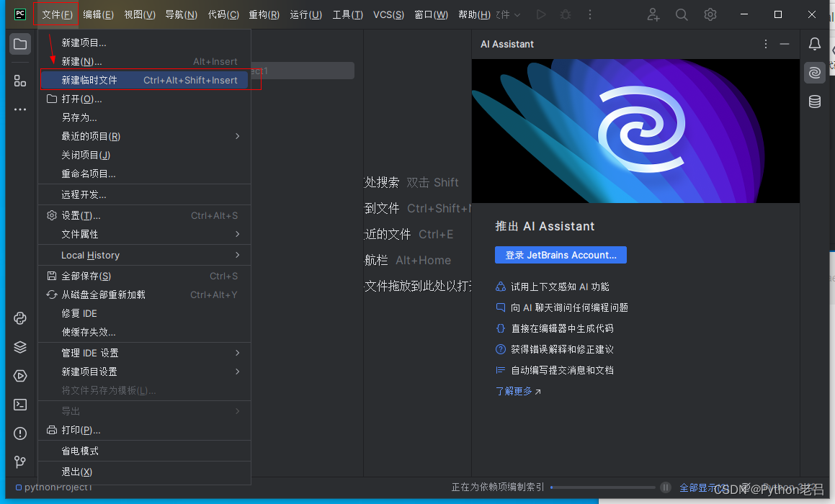Expand the Recent Projects submenu
835x504 pixels.
click(x=144, y=136)
